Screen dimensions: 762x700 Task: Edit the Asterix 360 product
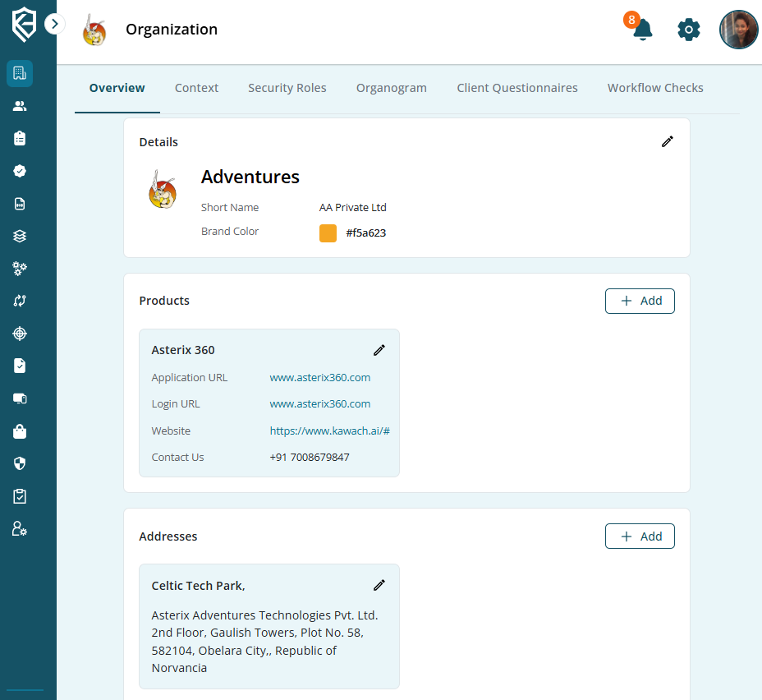(x=379, y=350)
